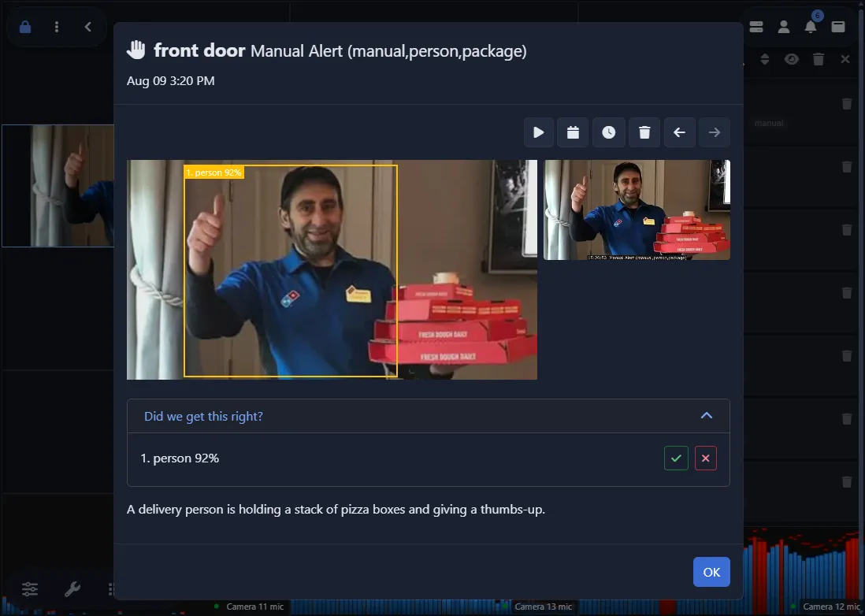Click the sort arrows icon in alerts panel
Viewport: 865px width, 616px height.
[x=765, y=59]
